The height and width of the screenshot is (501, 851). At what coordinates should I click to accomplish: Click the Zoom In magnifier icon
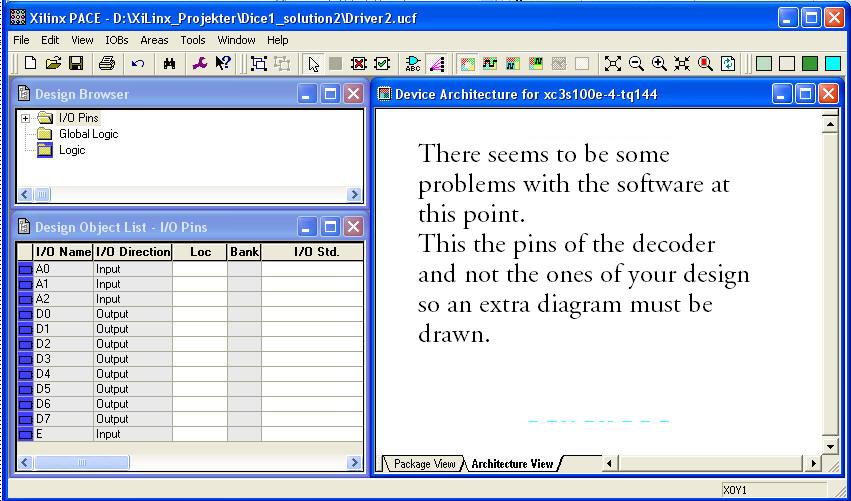coord(659,64)
